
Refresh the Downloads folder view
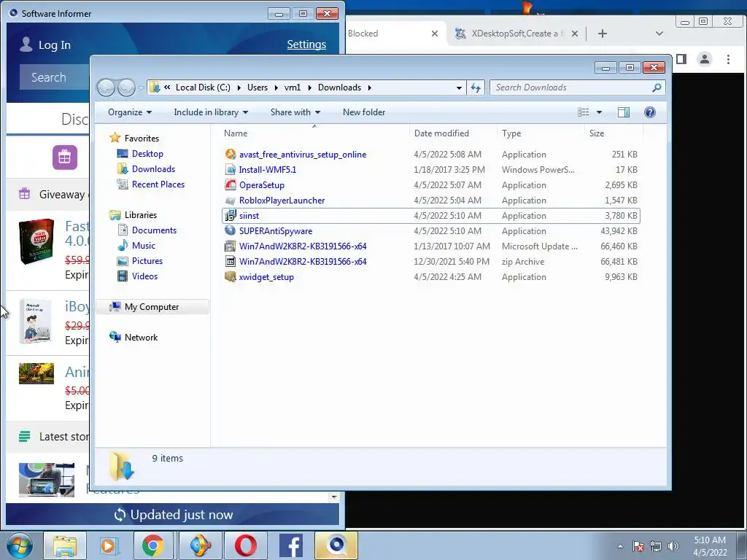(x=476, y=87)
